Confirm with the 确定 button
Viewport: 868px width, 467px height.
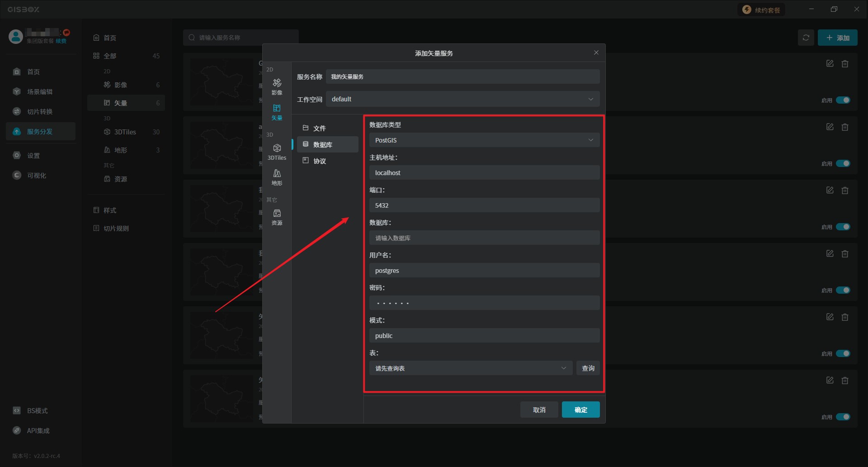(580, 410)
